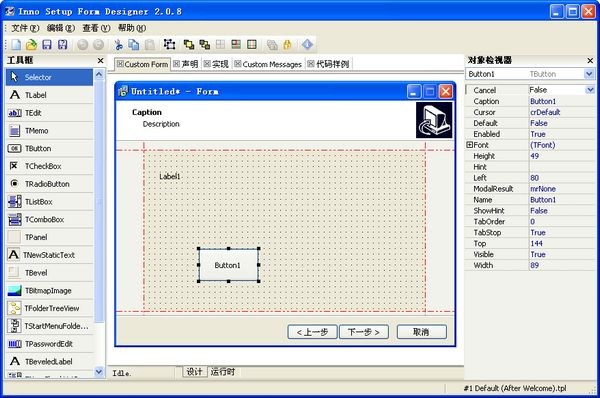Screen dimensions: 600x398
Task: Click the first Save diskette toolbar icon
Action: (47, 45)
